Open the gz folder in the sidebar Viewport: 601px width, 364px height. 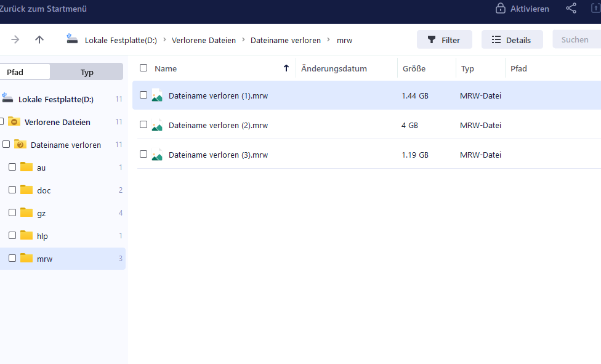tap(44, 212)
